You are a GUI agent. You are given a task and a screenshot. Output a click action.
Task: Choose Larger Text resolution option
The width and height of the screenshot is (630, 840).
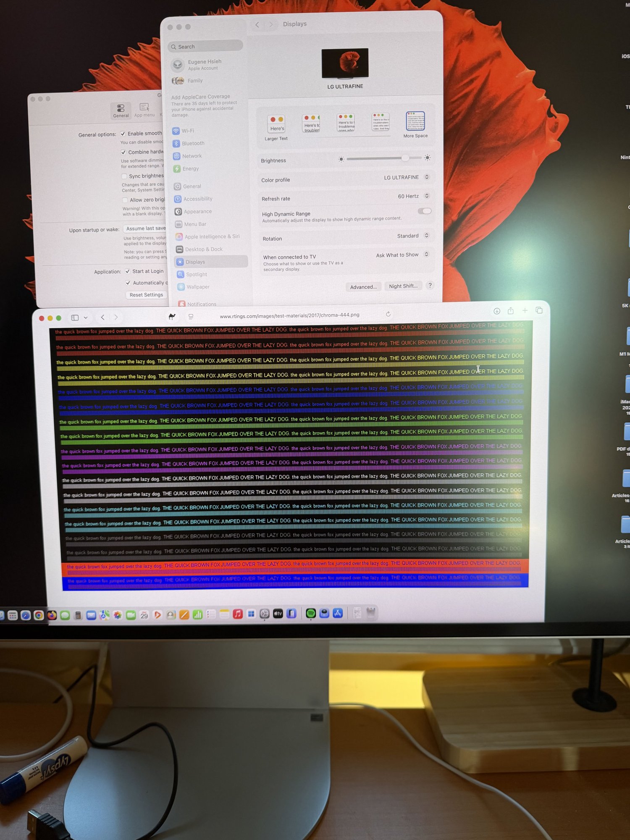pyautogui.click(x=276, y=127)
